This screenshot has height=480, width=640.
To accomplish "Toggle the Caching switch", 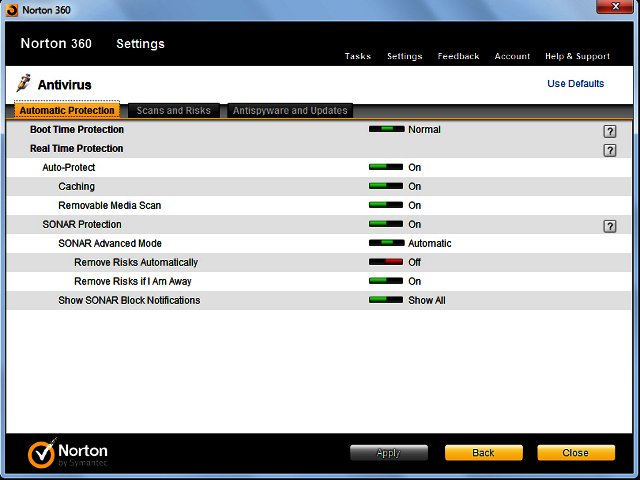I will pyautogui.click(x=386, y=186).
